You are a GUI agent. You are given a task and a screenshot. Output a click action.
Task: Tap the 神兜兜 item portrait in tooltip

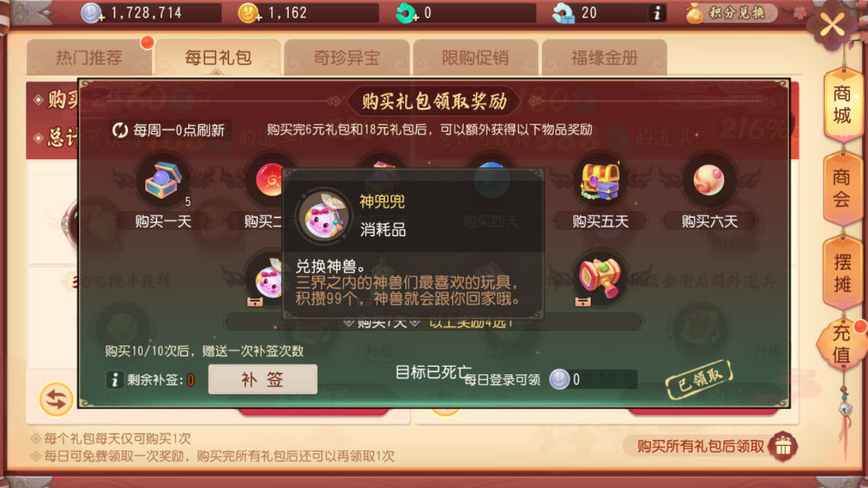(x=323, y=216)
